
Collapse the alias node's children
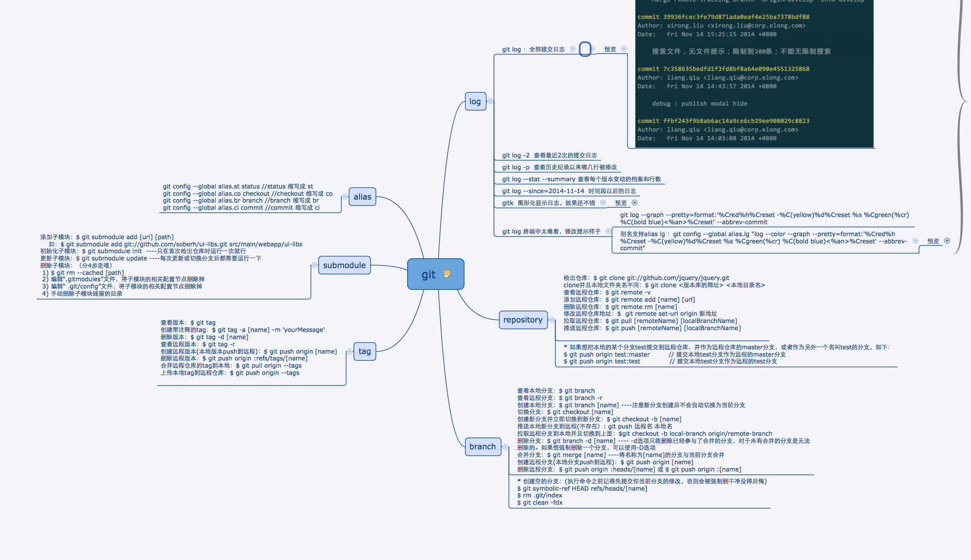(345, 197)
